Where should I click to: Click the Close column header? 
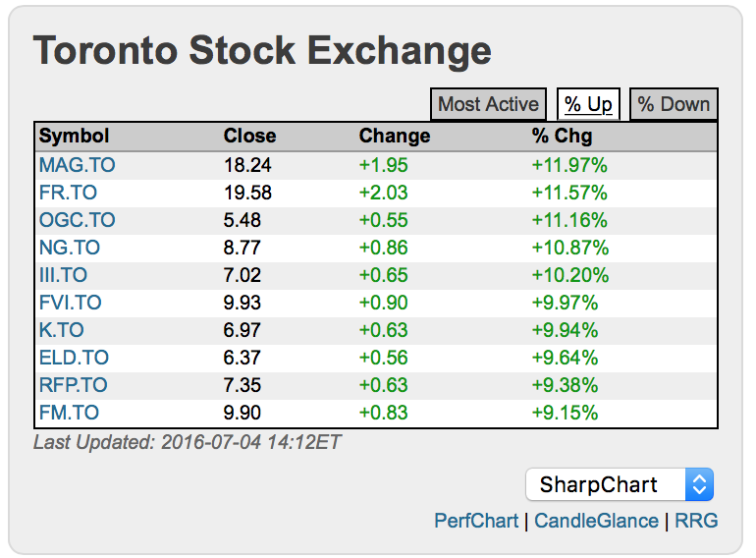coord(249,137)
